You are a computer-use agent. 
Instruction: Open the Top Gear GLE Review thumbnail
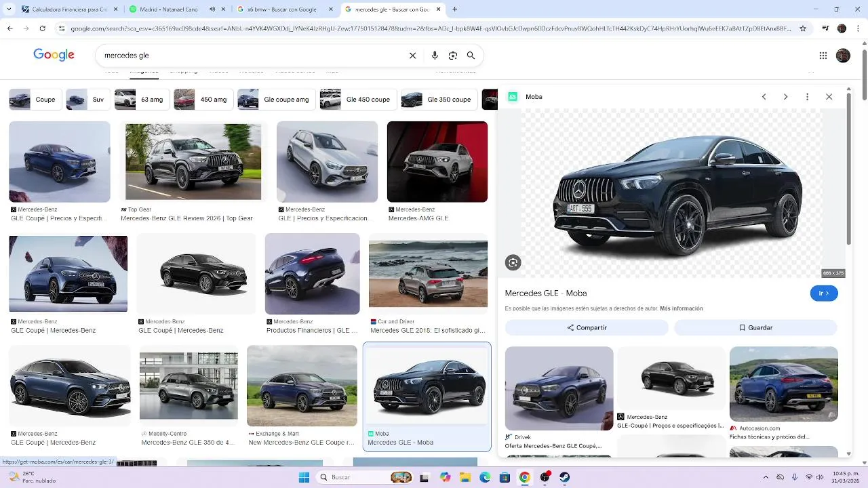[193, 162]
